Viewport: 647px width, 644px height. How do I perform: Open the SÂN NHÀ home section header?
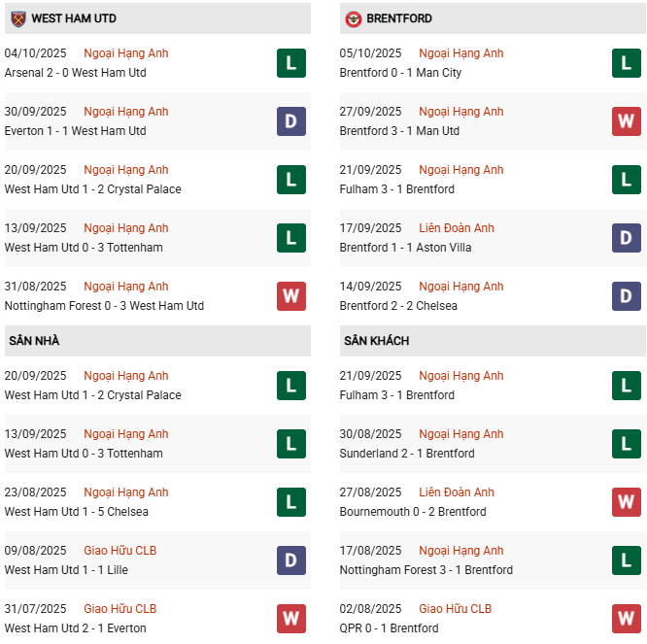[37, 341]
